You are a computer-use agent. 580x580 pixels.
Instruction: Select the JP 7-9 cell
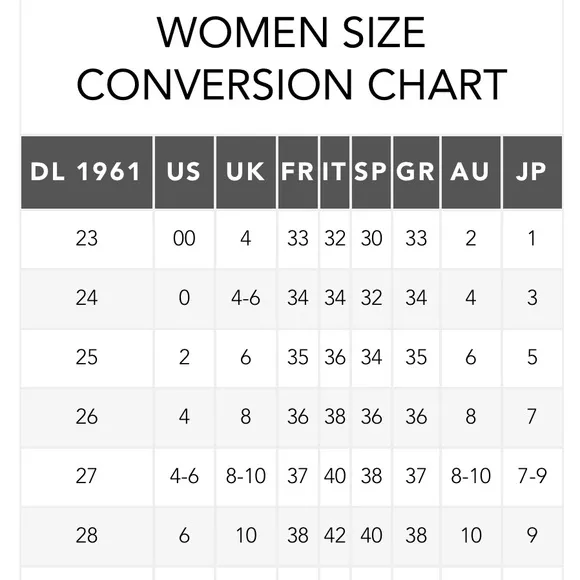[532, 477]
